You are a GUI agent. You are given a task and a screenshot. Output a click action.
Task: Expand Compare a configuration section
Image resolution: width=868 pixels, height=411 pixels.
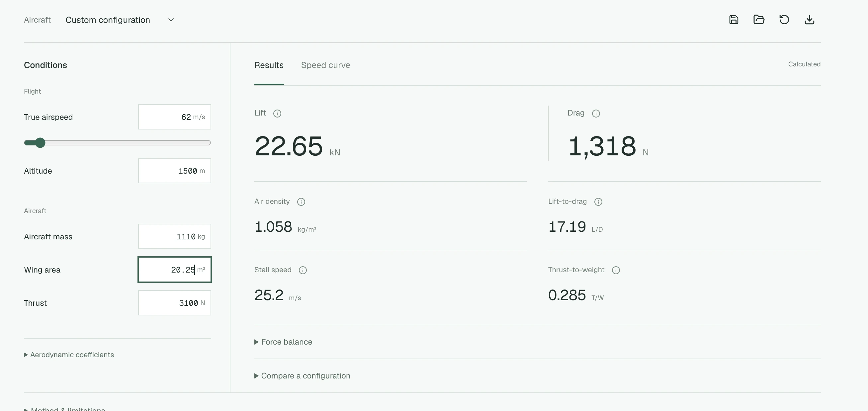pyautogui.click(x=302, y=375)
